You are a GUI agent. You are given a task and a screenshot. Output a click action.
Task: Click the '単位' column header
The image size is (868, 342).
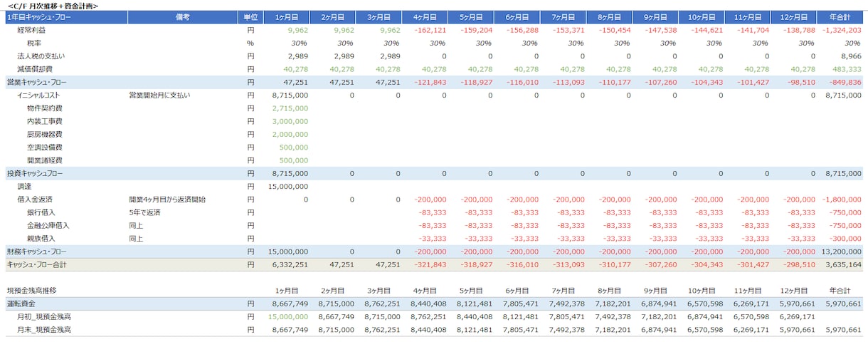tap(250, 18)
